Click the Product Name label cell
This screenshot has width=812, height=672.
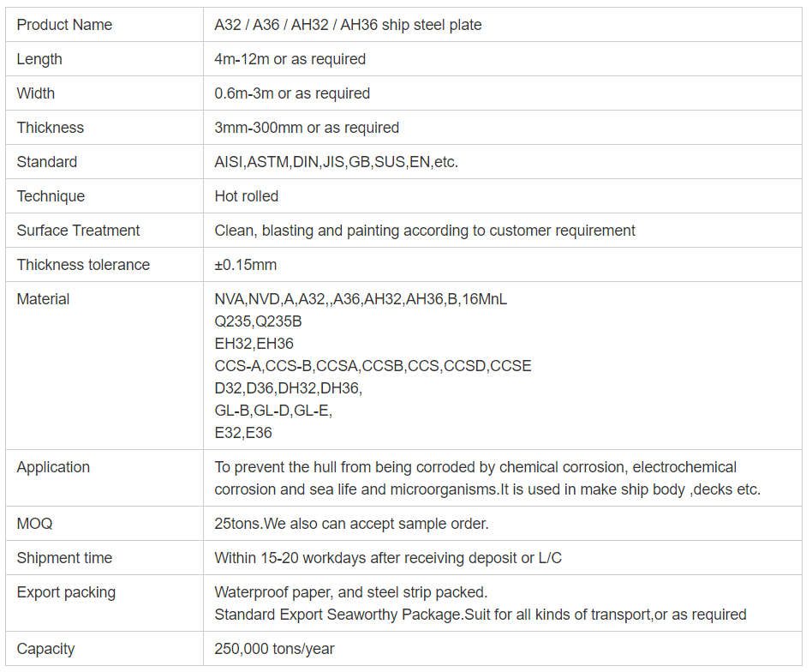pyautogui.click(x=64, y=25)
